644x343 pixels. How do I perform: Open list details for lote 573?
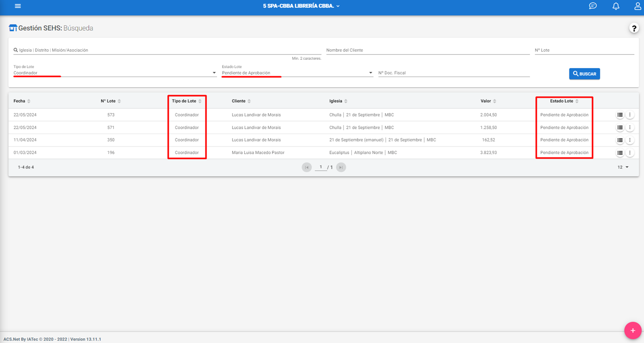tap(620, 115)
